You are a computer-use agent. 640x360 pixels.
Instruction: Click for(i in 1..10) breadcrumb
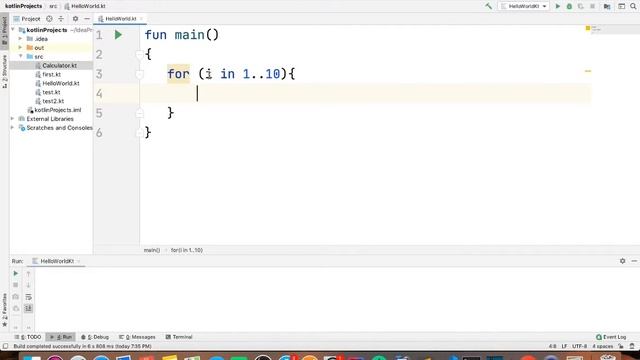pos(187,250)
